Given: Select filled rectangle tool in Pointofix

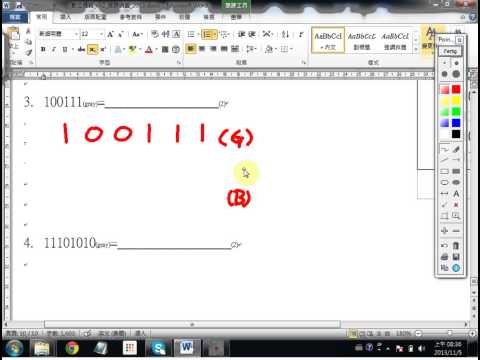Looking at the screenshot, I should [x=456, y=171].
